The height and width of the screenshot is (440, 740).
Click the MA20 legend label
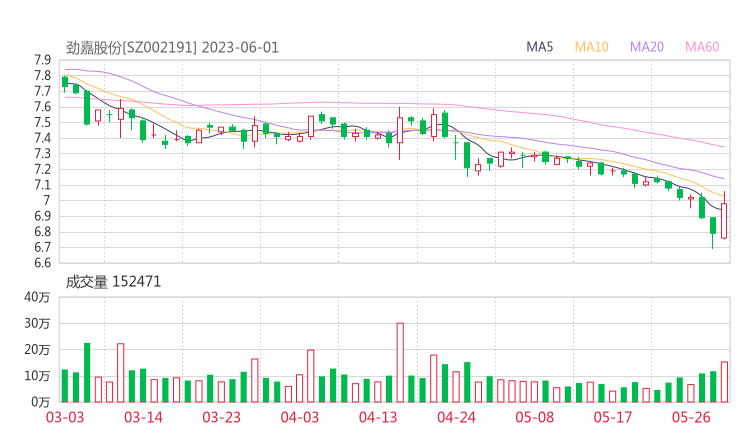coord(647,47)
